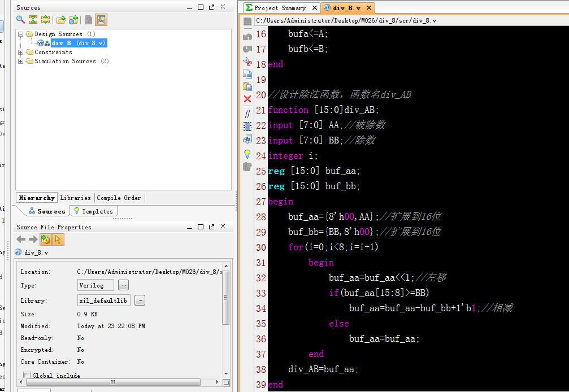Click browse button next to xil_defaultlib library
Viewport: 569px width, 392px height.
pyautogui.click(x=140, y=300)
